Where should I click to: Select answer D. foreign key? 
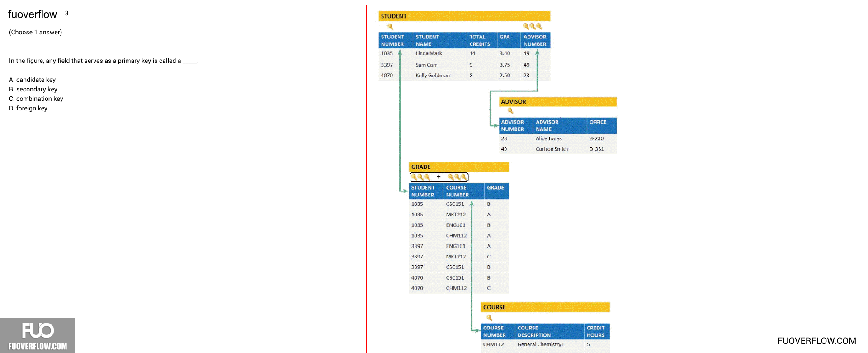coord(28,108)
